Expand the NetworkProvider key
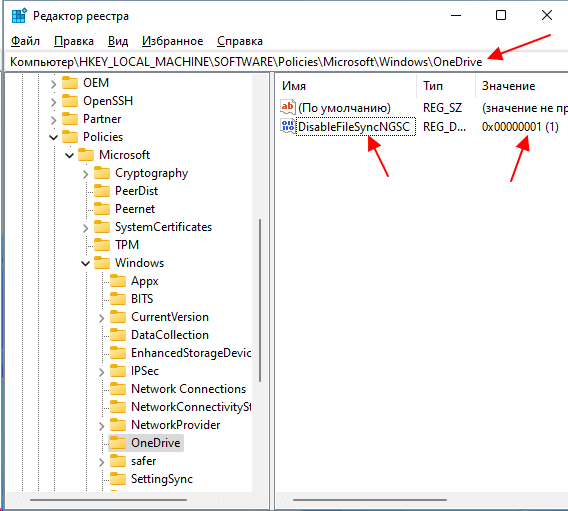This screenshot has height=511, width=568. pos(101,426)
